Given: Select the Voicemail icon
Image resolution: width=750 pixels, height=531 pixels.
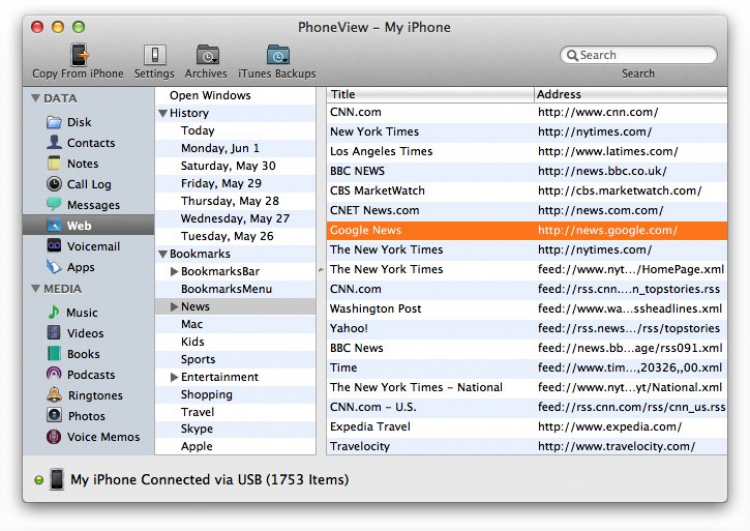Looking at the screenshot, I should pos(54,245).
